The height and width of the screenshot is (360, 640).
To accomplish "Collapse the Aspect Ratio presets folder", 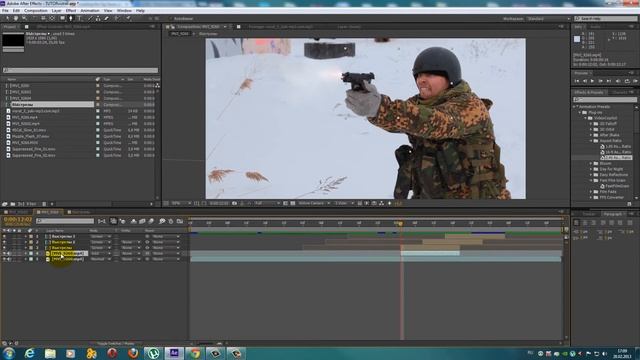I will [x=591, y=141].
